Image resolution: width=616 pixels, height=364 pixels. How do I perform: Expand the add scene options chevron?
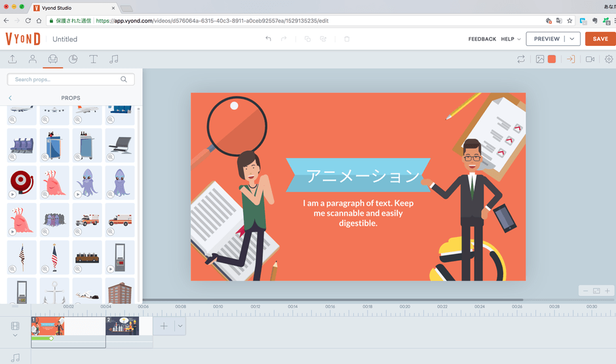180,325
